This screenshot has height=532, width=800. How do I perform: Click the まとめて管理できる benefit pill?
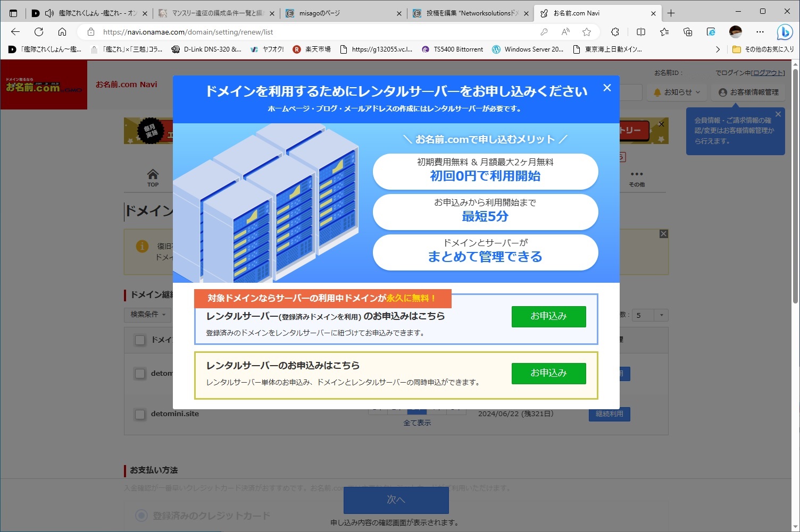485,252
